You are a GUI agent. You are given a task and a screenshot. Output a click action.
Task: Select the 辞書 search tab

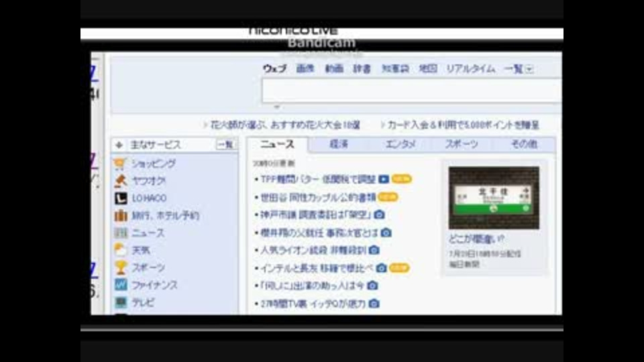click(x=362, y=68)
